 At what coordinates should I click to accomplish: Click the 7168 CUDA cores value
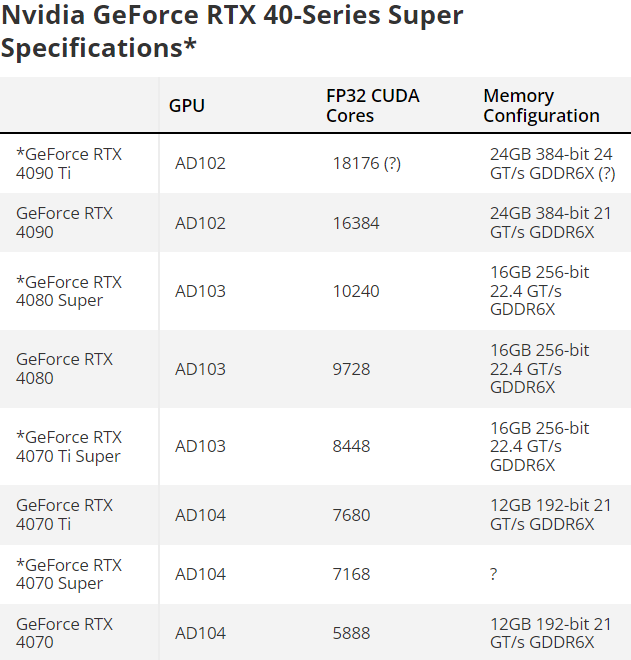[351, 574]
